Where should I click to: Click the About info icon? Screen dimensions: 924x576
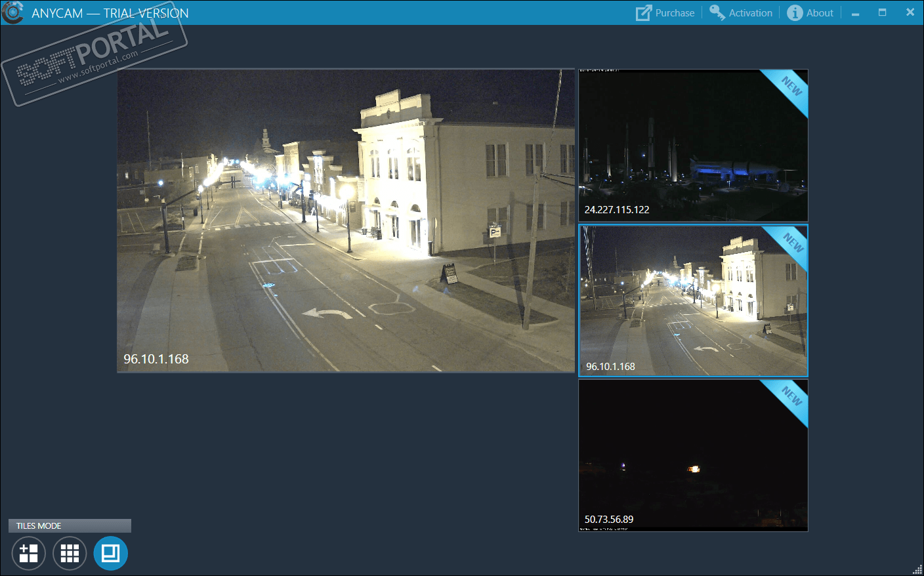click(x=795, y=13)
